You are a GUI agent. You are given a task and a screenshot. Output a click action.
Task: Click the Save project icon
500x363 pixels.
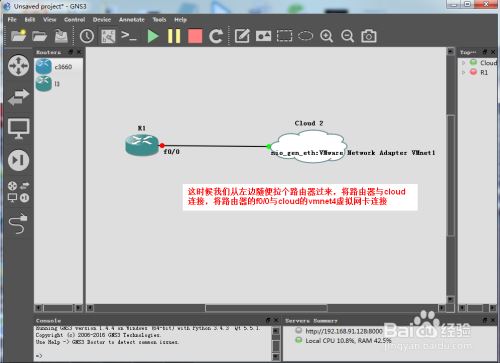(x=61, y=36)
